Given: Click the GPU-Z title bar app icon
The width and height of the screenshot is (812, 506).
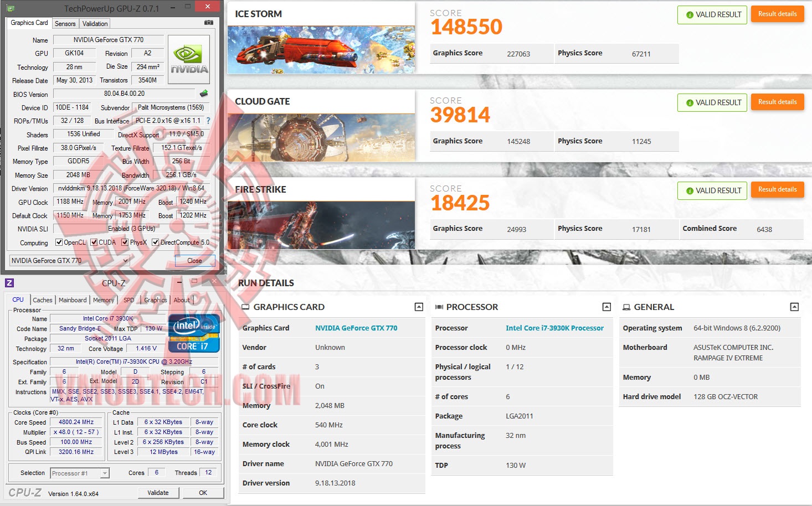Looking at the screenshot, I should click(x=11, y=8).
